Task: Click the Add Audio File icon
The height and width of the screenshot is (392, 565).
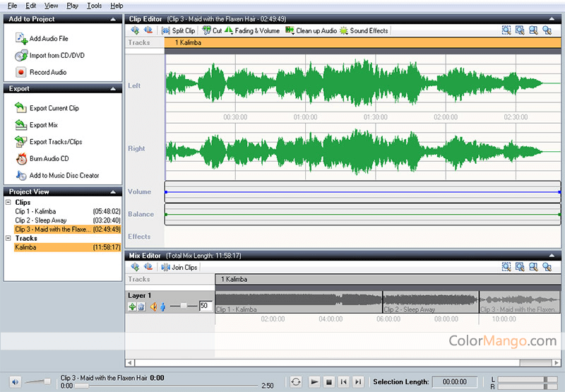Action: 21,39
